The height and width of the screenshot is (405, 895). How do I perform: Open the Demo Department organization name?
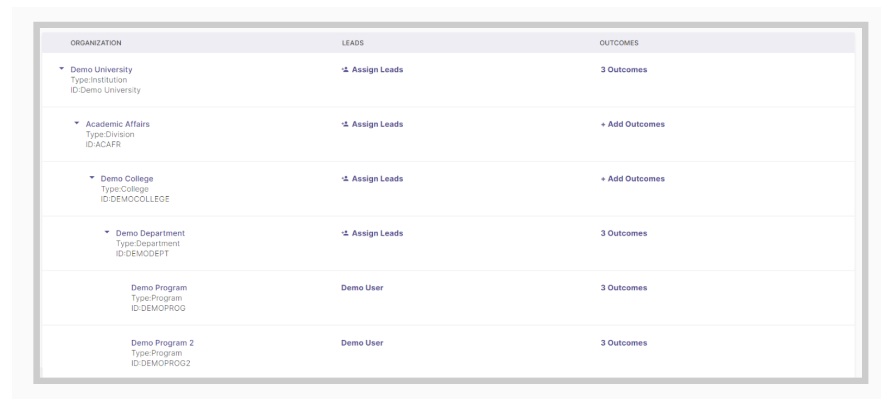click(150, 233)
